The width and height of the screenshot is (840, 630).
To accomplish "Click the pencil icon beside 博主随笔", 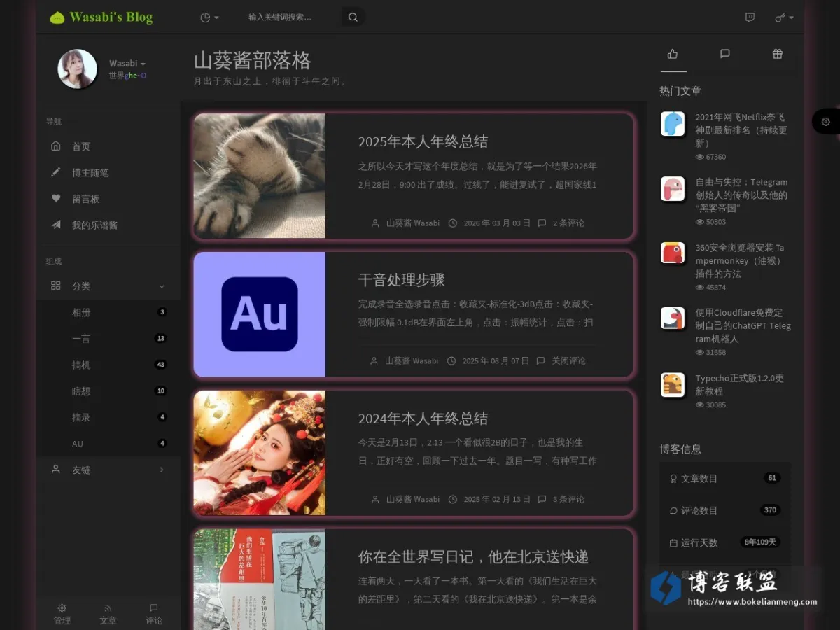I will (56, 172).
